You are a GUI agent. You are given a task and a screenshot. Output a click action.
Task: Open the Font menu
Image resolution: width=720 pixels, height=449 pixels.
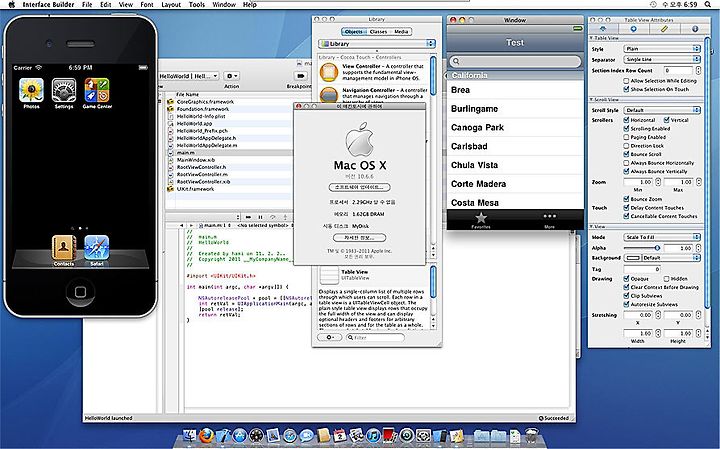[147, 4]
